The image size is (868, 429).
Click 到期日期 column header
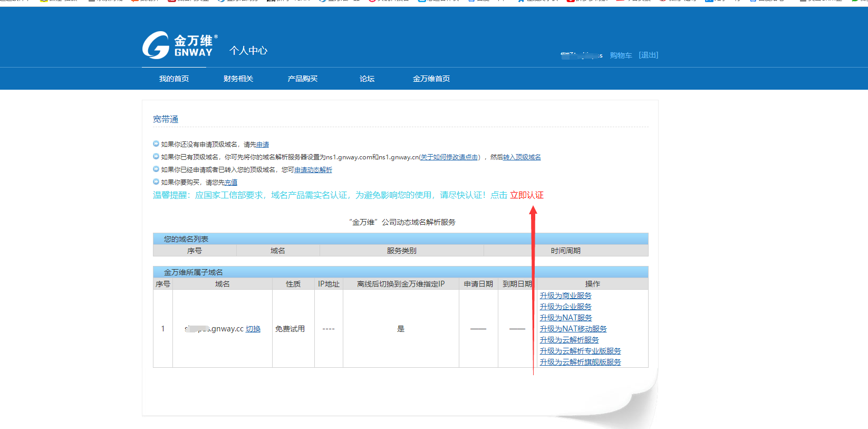tap(517, 284)
